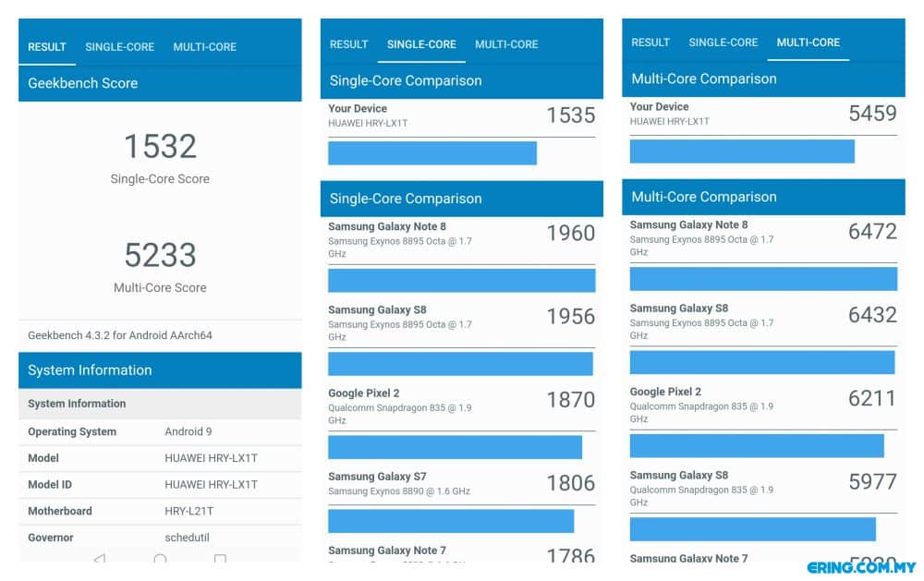Click 'Samsung Exynos 8890 @ 1.6 GHz' subtitle
This screenshot has height=581, width=924.
(399, 490)
